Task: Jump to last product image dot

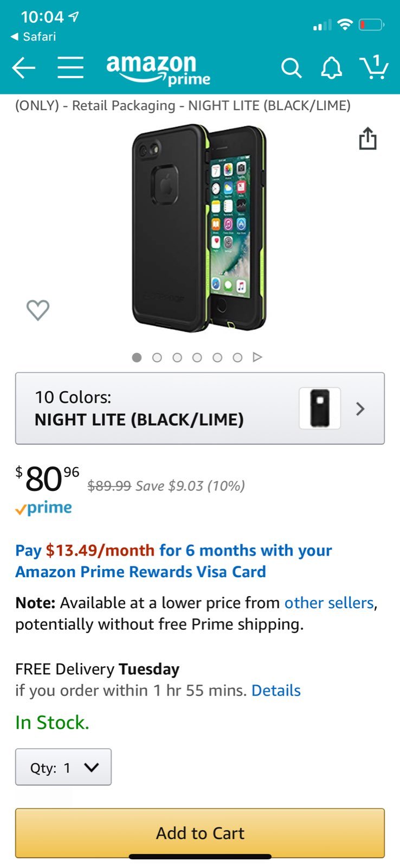Action: [x=237, y=358]
